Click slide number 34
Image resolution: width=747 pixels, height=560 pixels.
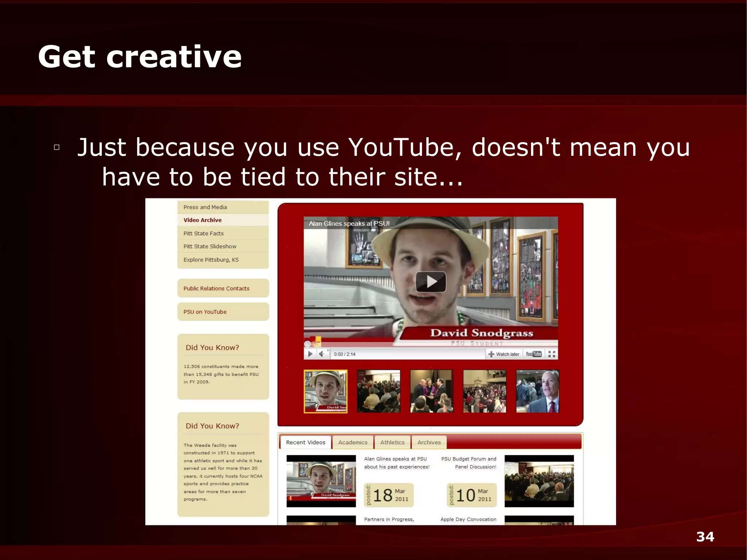705,537
